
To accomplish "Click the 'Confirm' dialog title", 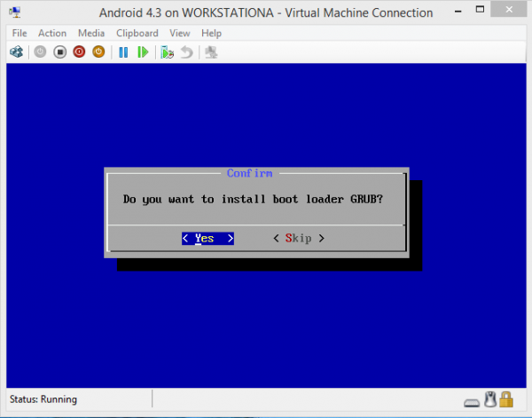I will (249, 173).
